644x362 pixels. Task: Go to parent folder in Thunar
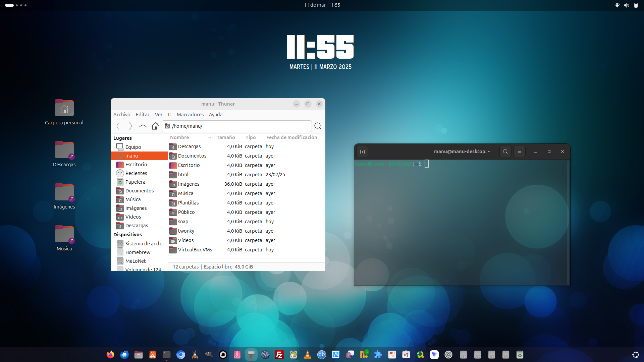(x=143, y=126)
